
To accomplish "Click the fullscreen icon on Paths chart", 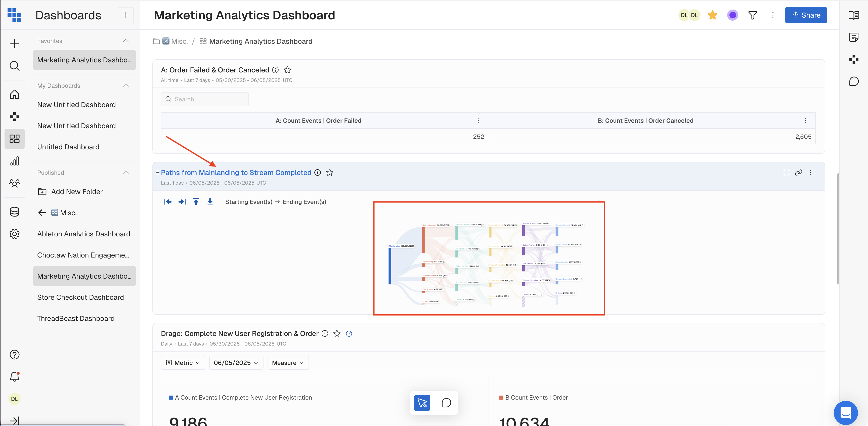I will click(x=786, y=173).
